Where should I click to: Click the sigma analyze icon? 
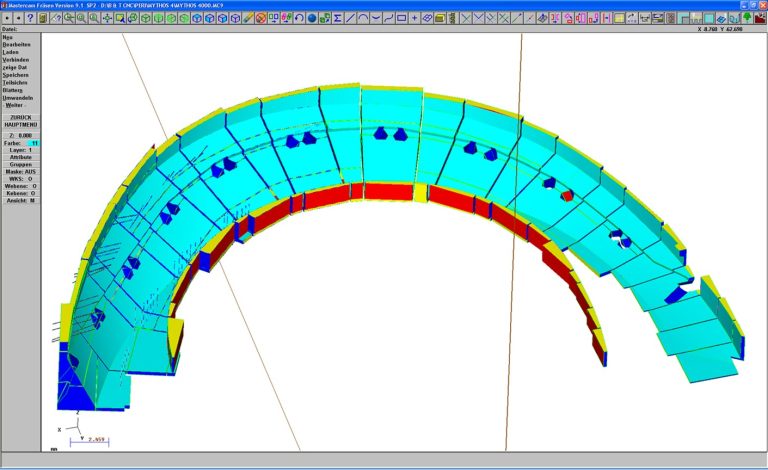(x=337, y=18)
